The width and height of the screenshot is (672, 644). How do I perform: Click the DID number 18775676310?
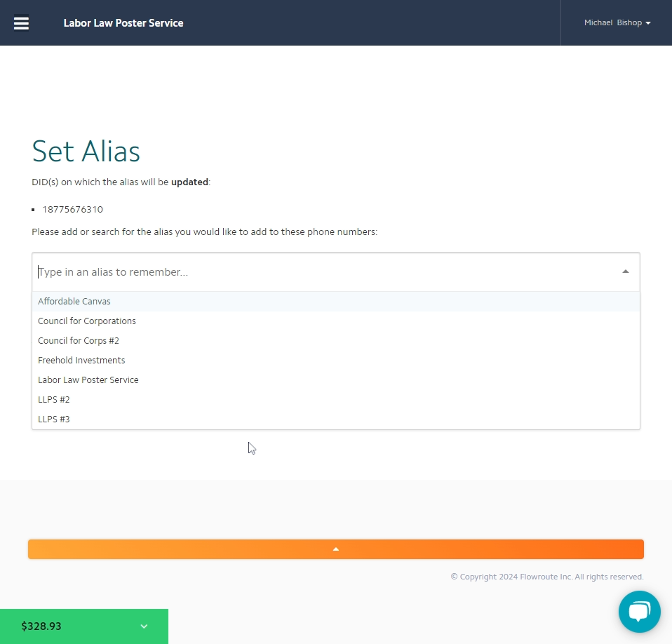pyautogui.click(x=73, y=210)
